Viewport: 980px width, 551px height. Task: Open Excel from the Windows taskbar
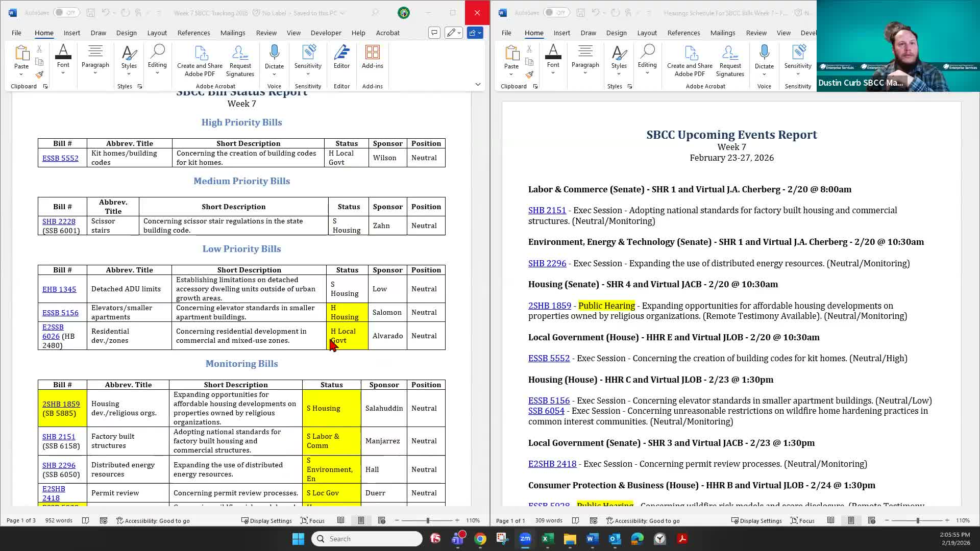pyautogui.click(x=547, y=539)
